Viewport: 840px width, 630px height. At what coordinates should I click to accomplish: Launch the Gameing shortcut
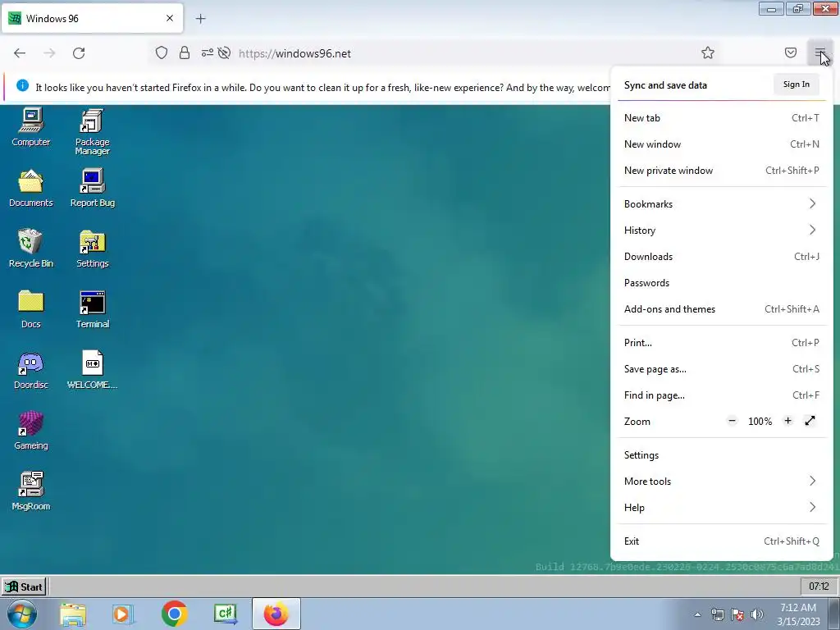tap(31, 430)
